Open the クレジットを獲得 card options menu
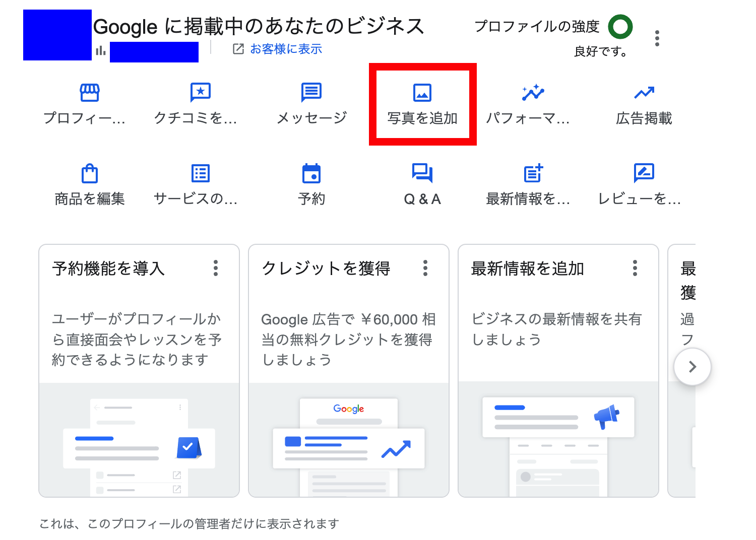This screenshot has height=540, width=756. [x=425, y=268]
